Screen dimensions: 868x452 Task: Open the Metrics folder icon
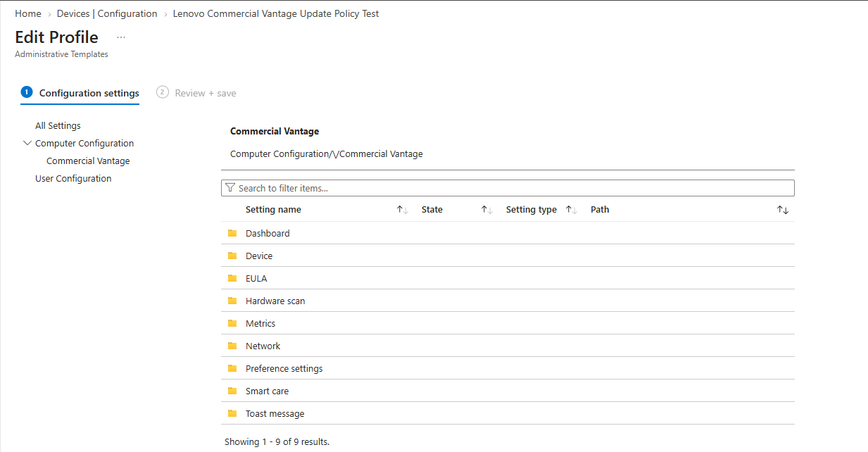(232, 323)
